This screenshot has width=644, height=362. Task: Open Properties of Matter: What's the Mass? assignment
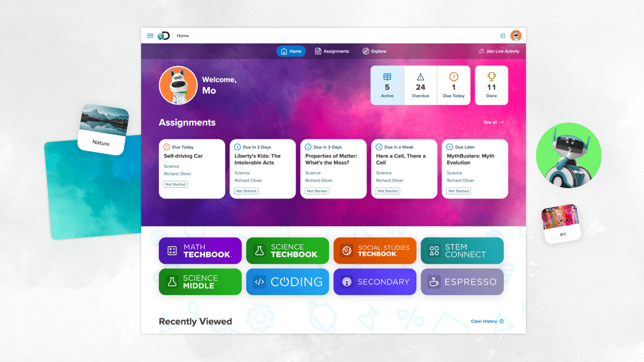click(334, 169)
